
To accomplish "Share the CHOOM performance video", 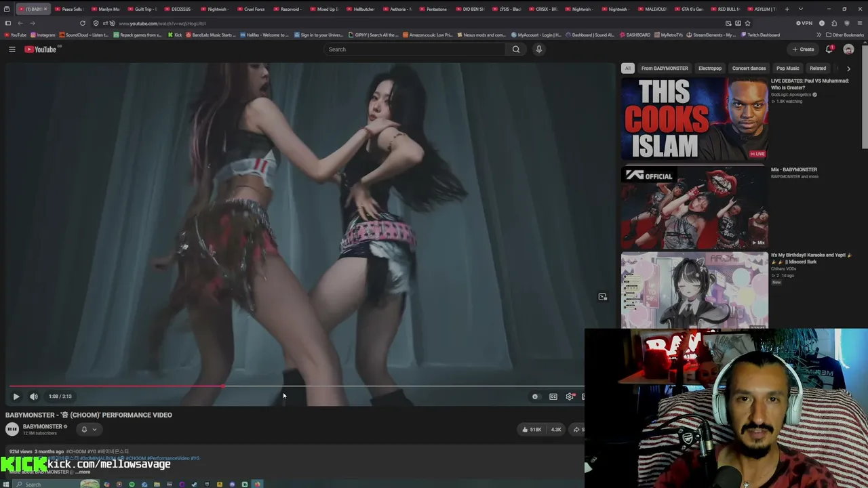I will point(578,429).
